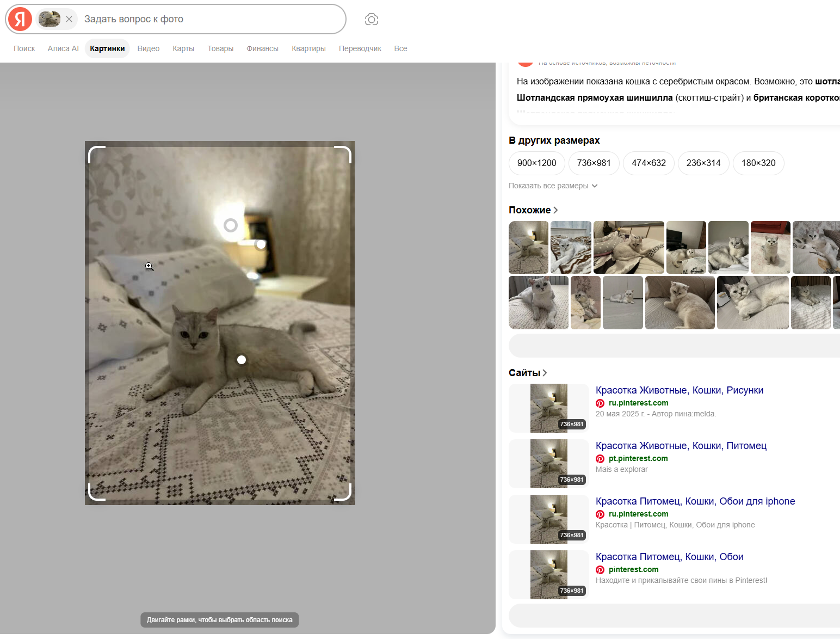Go to the Квартиры tab
The width and height of the screenshot is (840, 639).
coord(308,48)
